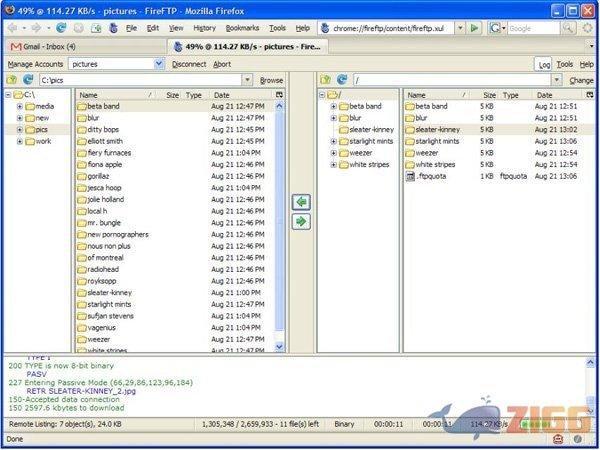Click the throbber activity icon at the right end of the toolbar
This screenshot has height=450, width=600.
[587, 28]
